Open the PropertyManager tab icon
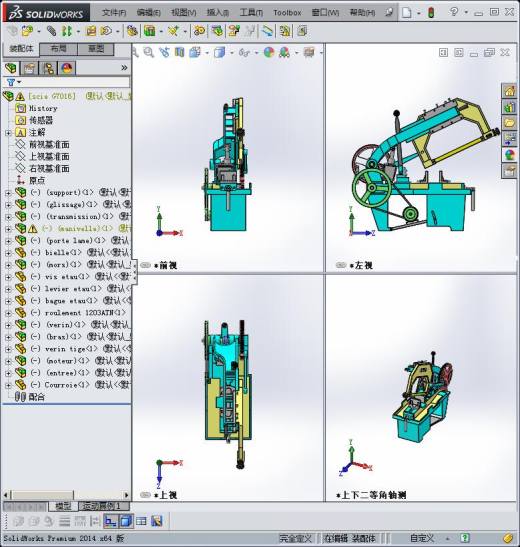This screenshot has width=520, height=547. click(29, 68)
